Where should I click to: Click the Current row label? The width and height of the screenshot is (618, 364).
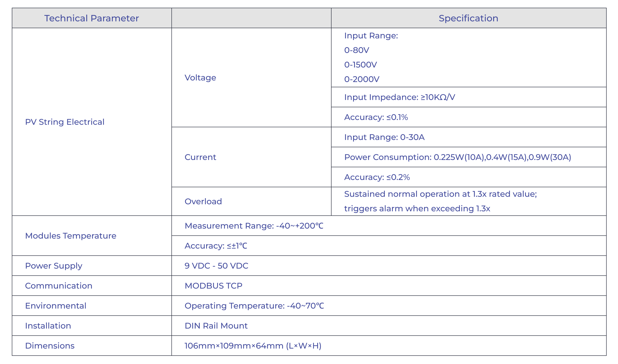tap(200, 157)
